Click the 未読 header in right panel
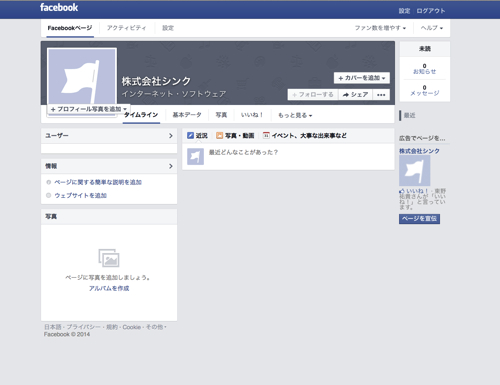Image resolution: width=500 pixels, height=385 pixels. point(425,49)
